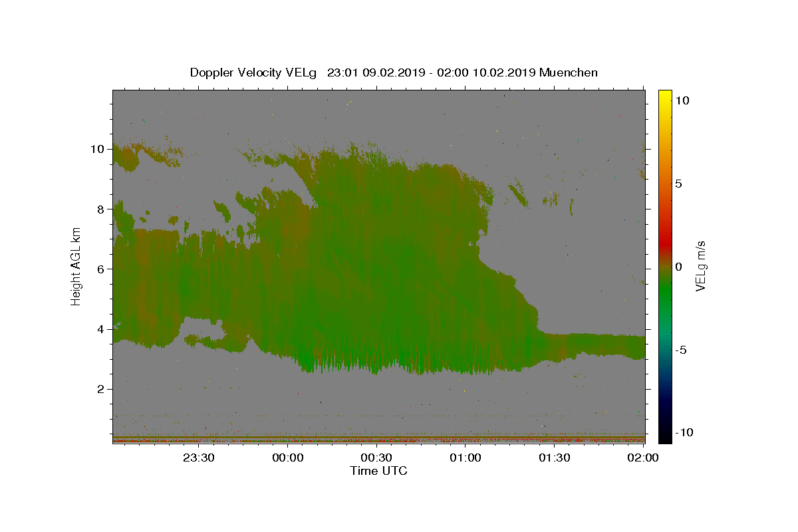The height and width of the screenshot is (532, 798).
Task: Click the height axis label '6'
Action: [x=101, y=269]
